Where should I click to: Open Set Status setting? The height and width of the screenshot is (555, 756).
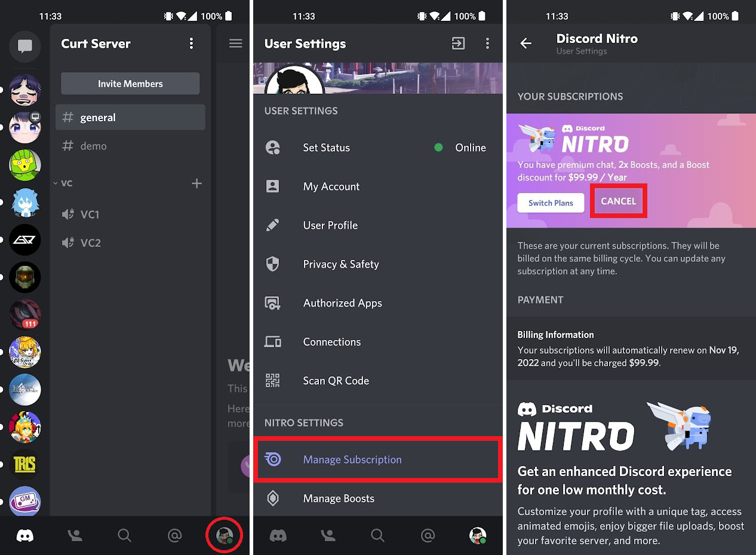point(377,148)
